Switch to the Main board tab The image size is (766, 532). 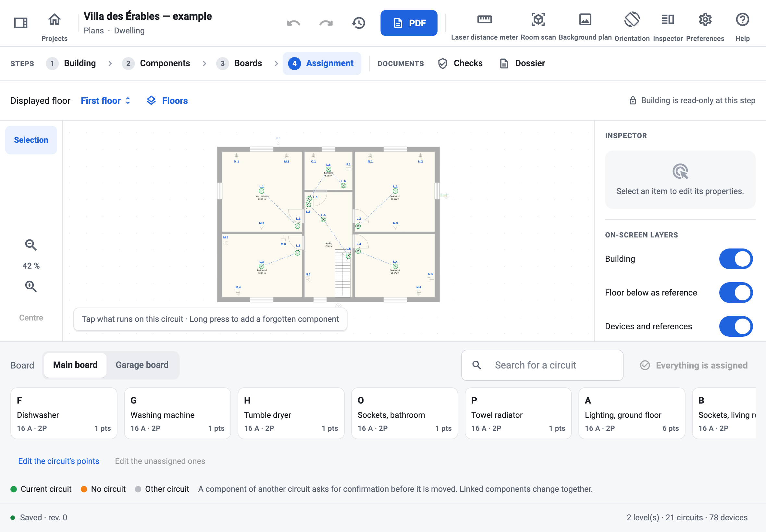click(x=75, y=365)
